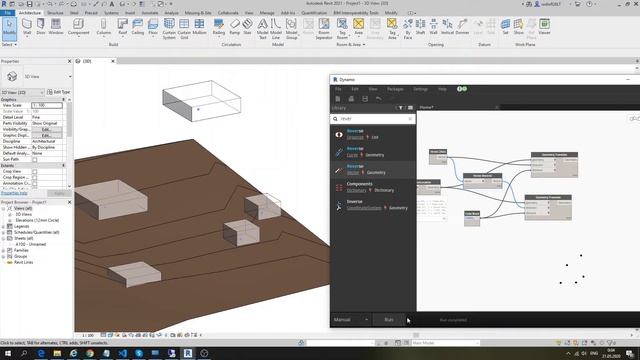Choose the Floor tool
Viewport: 640px width, 360px height.
point(153,27)
